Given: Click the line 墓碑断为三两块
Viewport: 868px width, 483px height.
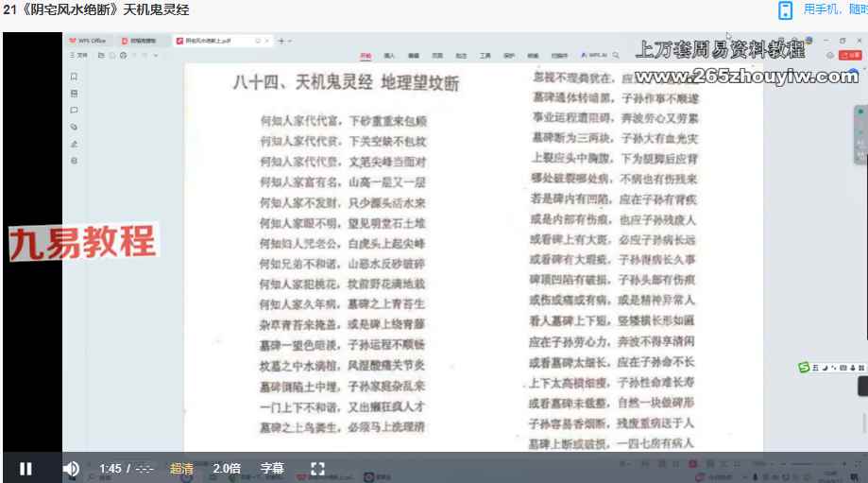Looking at the screenshot, I should [571, 138].
